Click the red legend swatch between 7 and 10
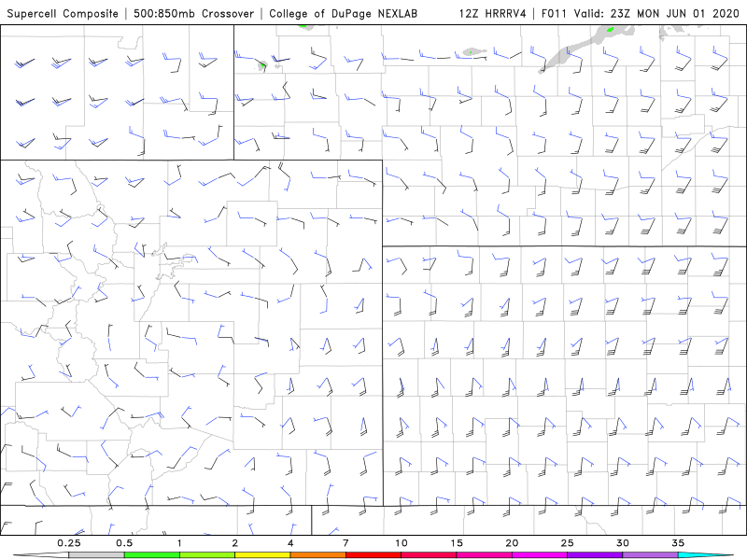 [373, 555]
